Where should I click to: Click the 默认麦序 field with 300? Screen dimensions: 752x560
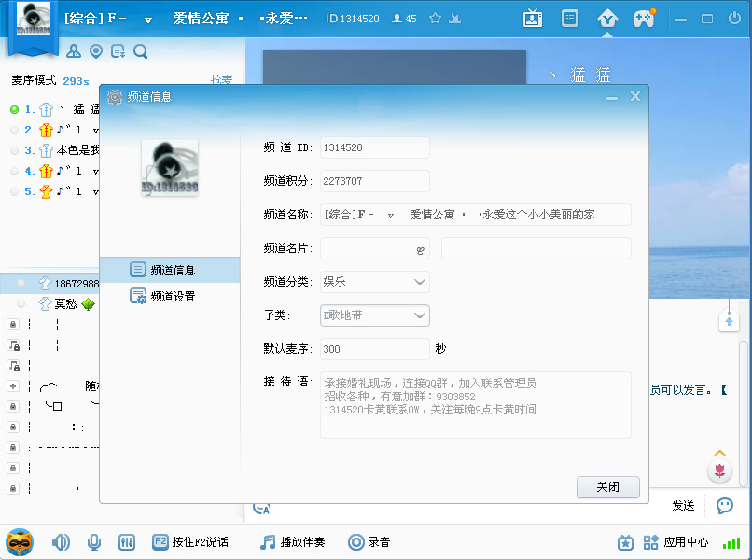(x=374, y=349)
